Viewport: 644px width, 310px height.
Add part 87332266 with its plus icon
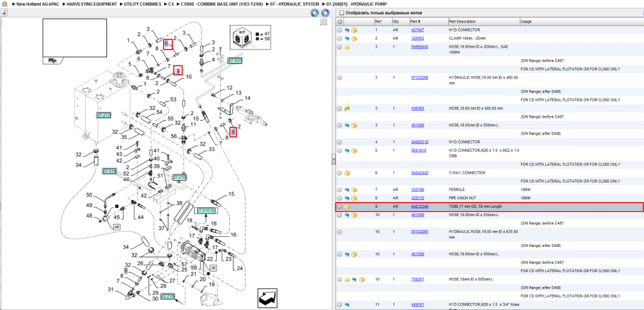pos(339,77)
